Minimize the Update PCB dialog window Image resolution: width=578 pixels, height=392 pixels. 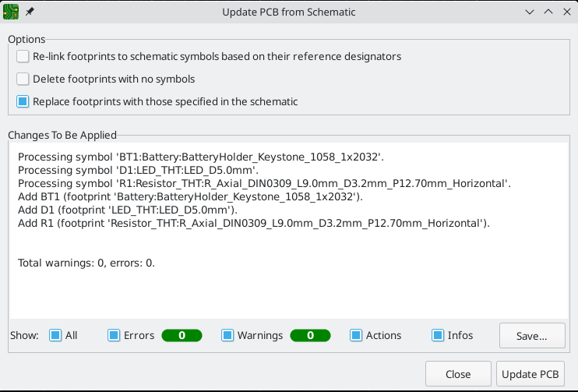pyautogui.click(x=530, y=12)
